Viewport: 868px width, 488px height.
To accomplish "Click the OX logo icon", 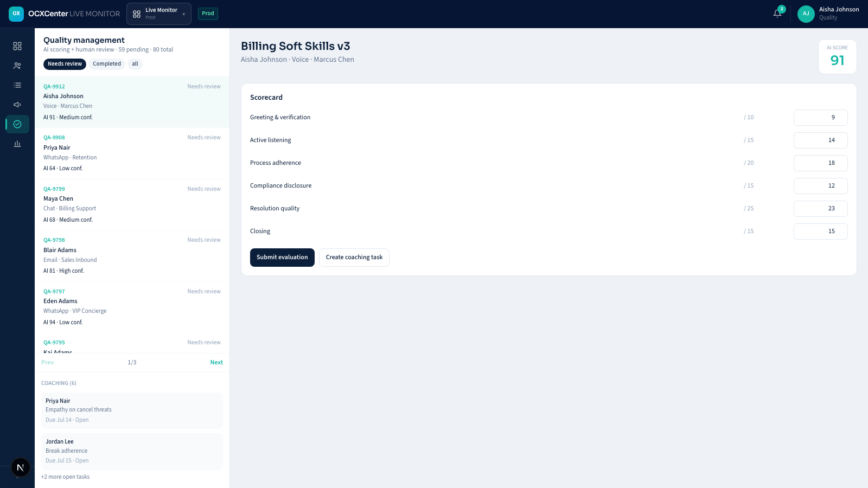I will coord(16,14).
